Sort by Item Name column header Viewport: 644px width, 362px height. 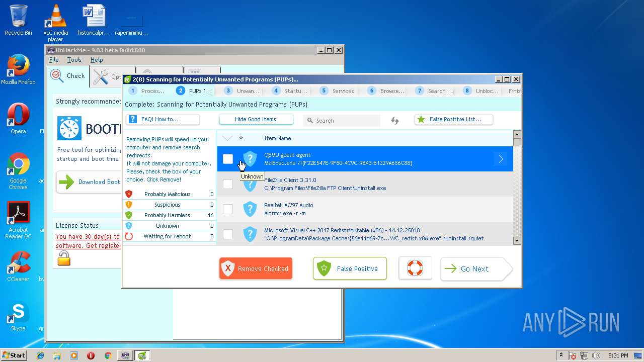(x=278, y=138)
